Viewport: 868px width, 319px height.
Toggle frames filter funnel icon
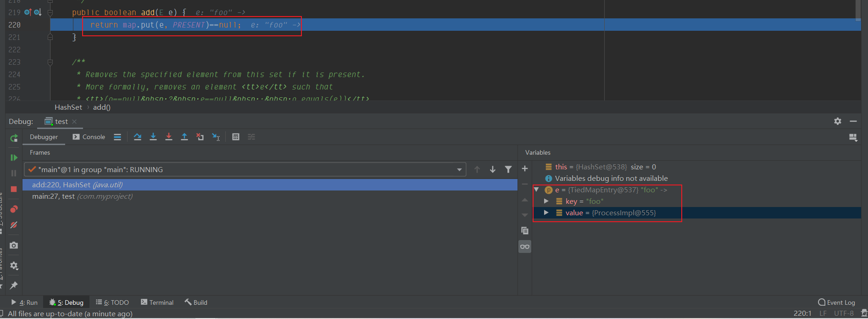point(508,169)
